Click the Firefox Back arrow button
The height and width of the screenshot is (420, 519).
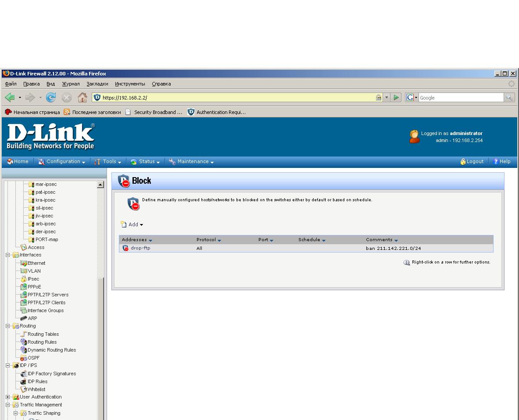coord(10,98)
